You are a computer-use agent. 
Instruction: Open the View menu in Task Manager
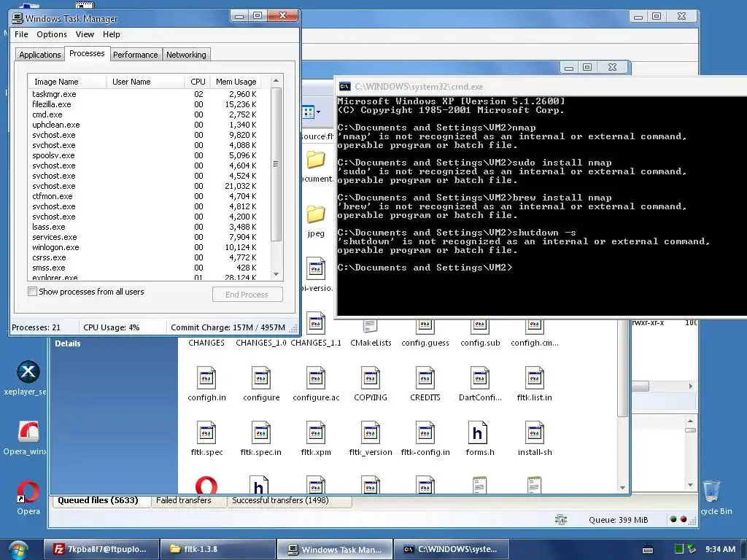[x=85, y=34]
